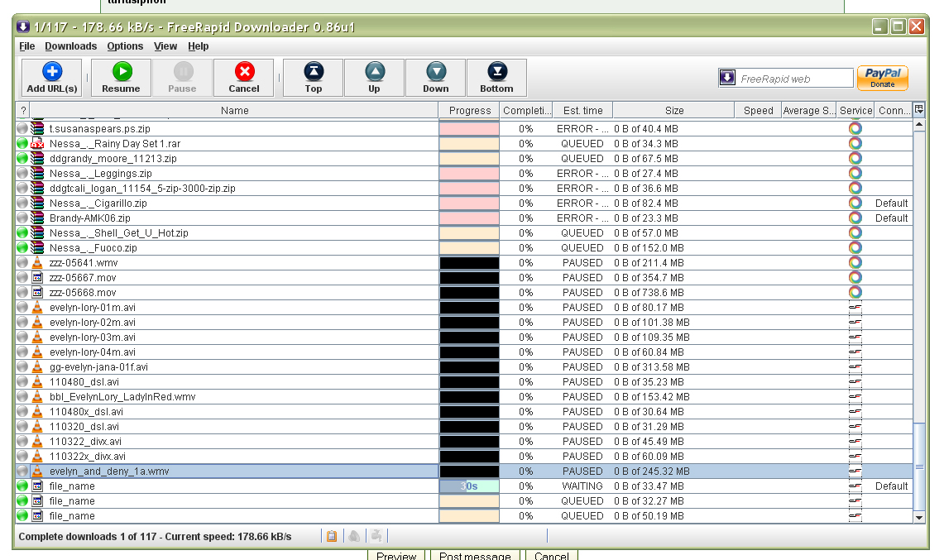The width and height of the screenshot is (944, 560).
Task: Click the progress bar of the waiting file_name row
Action: point(469,486)
